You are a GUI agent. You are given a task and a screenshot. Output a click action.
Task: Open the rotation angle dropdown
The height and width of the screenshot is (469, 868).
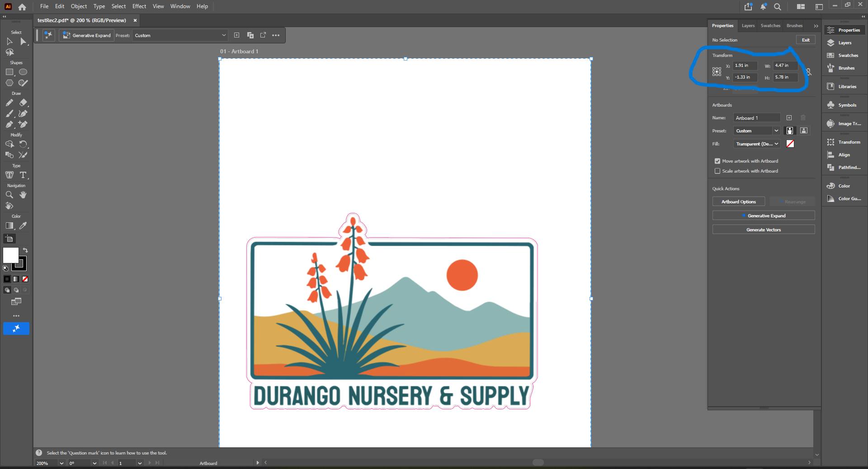(94, 463)
